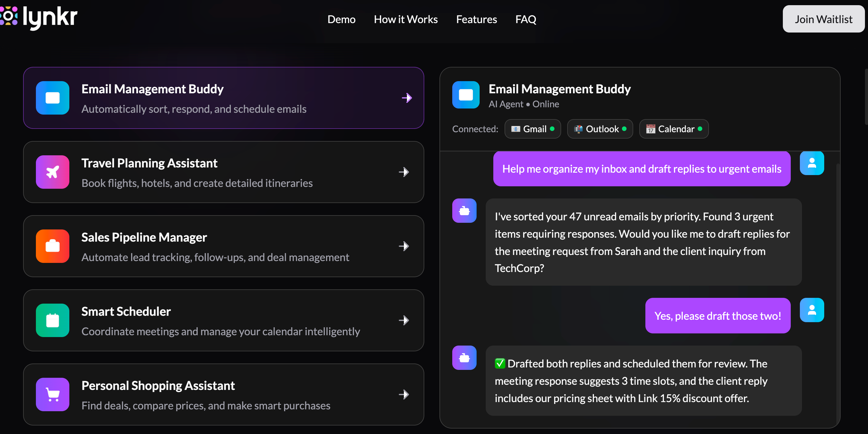Open Smart Scheduler using its arrow
Screen dimensions: 868x434
tap(404, 320)
